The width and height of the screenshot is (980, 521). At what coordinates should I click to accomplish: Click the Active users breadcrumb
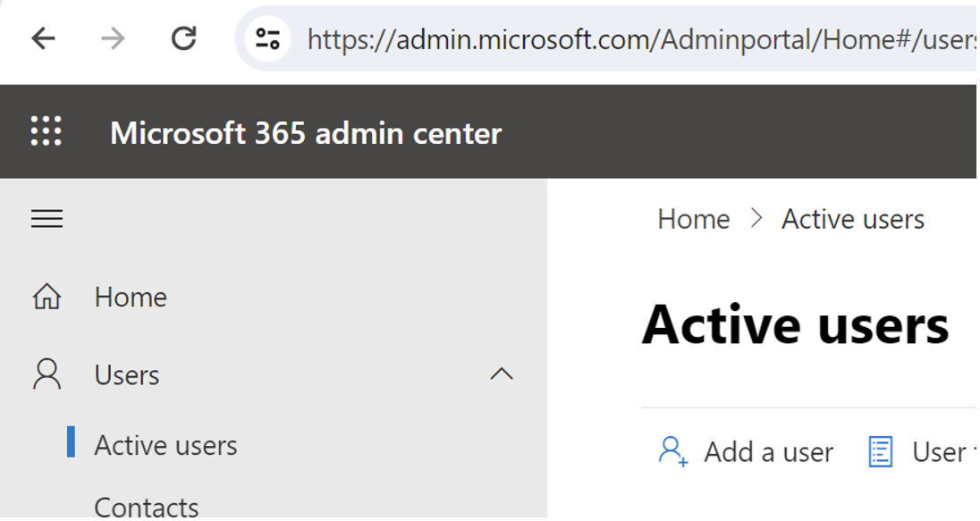coord(853,219)
